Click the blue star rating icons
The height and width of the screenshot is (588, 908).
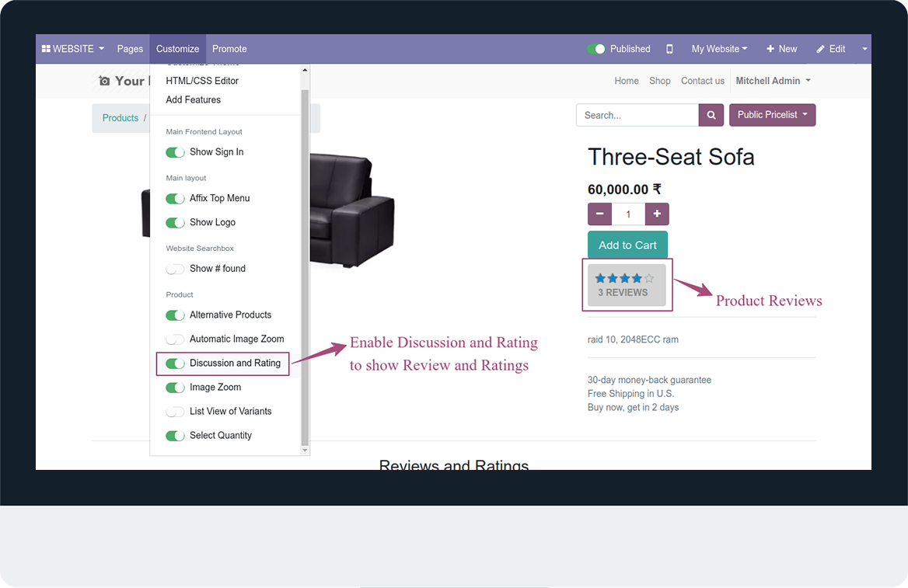pos(624,278)
